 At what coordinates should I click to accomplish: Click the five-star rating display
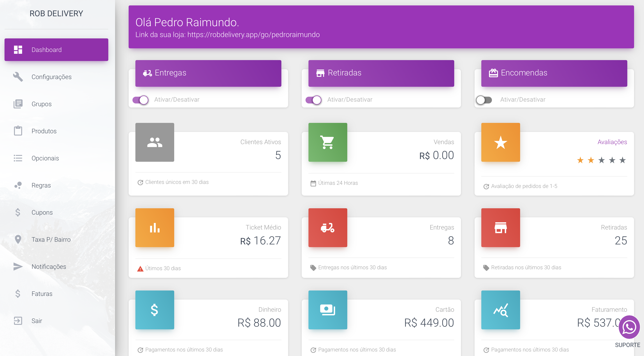[601, 160]
